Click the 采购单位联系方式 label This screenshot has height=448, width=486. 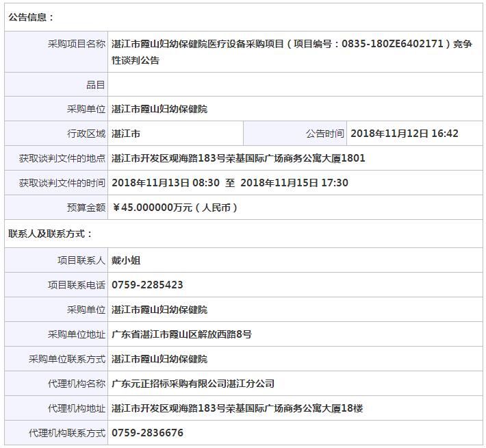(67, 359)
